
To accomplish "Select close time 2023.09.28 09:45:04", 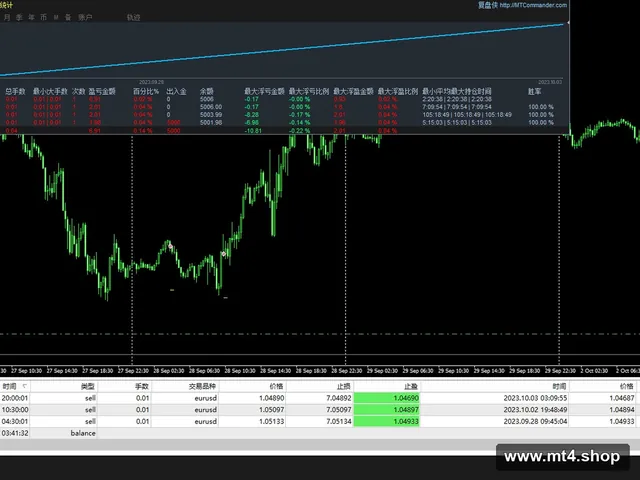I will [x=535, y=421].
